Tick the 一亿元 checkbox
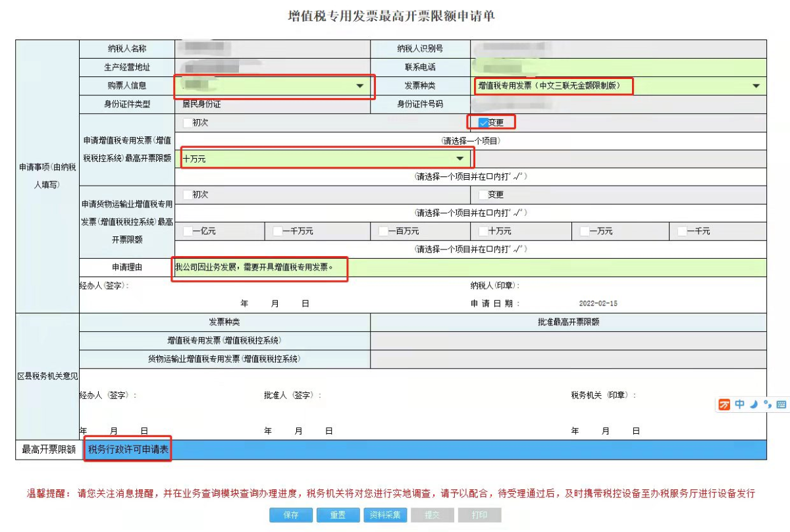Image resolution: width=790 pixels, height=532 pixels. (188, 231)
